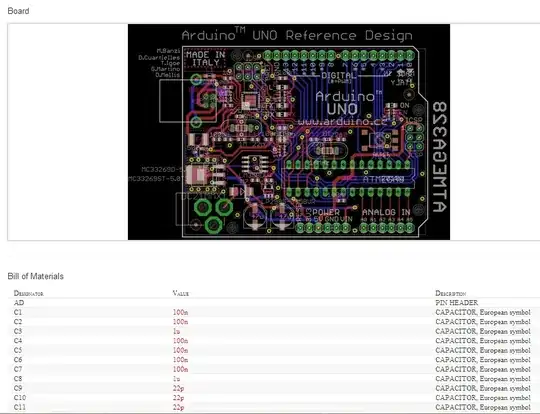Image resolution: width=540 pixels, height=414 pixels.
Task: Click the description cell in row C6
Action: (x=483, y=360)
